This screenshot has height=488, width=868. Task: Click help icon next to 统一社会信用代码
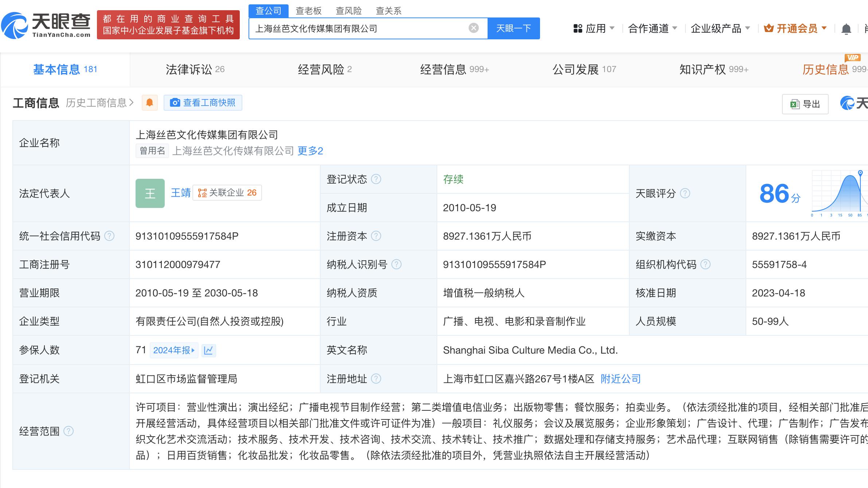click(109, 236)
